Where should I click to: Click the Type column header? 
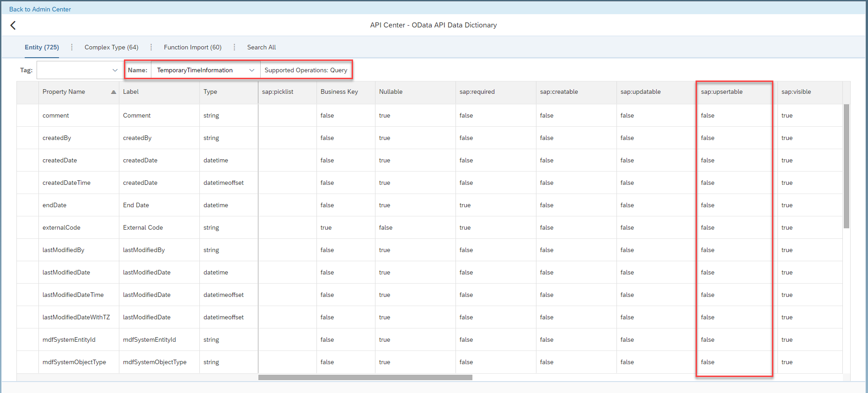tap(229, 92)
